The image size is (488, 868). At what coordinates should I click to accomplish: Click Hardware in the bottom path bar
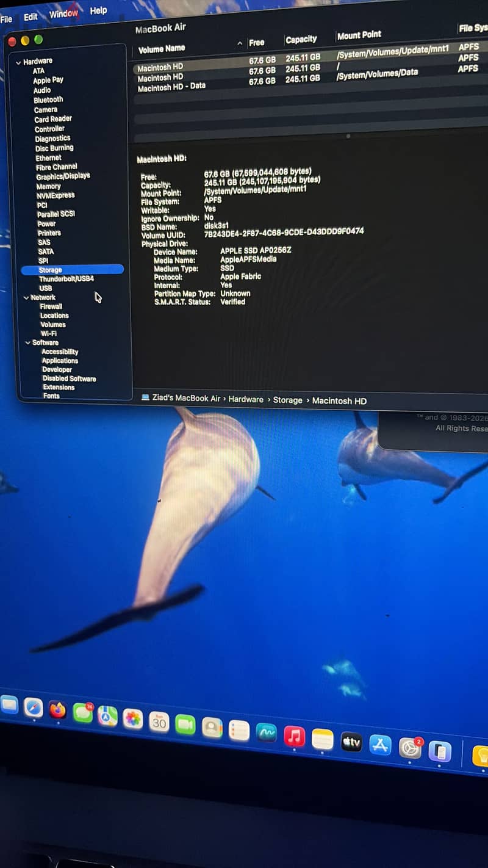click(x=246, y=399)
